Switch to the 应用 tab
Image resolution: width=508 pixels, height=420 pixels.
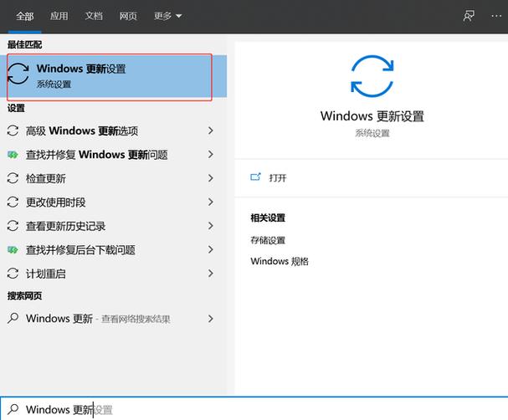pos(59,16)
